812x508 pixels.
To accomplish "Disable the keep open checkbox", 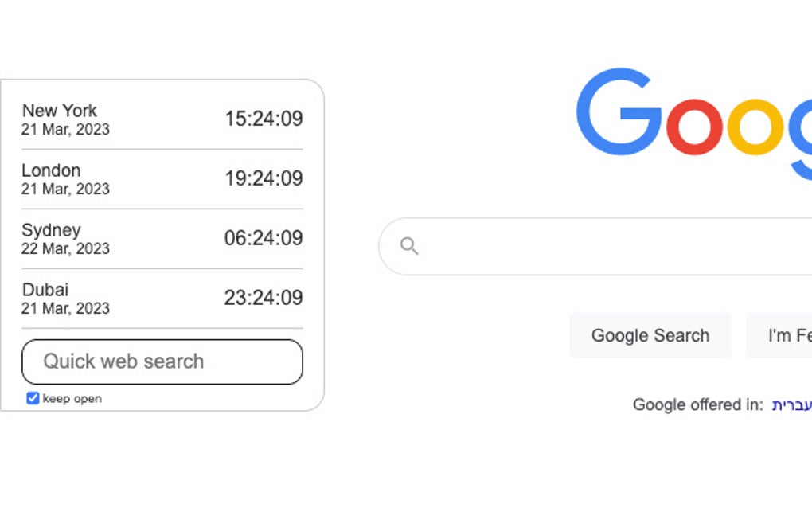I will (32, 398).
